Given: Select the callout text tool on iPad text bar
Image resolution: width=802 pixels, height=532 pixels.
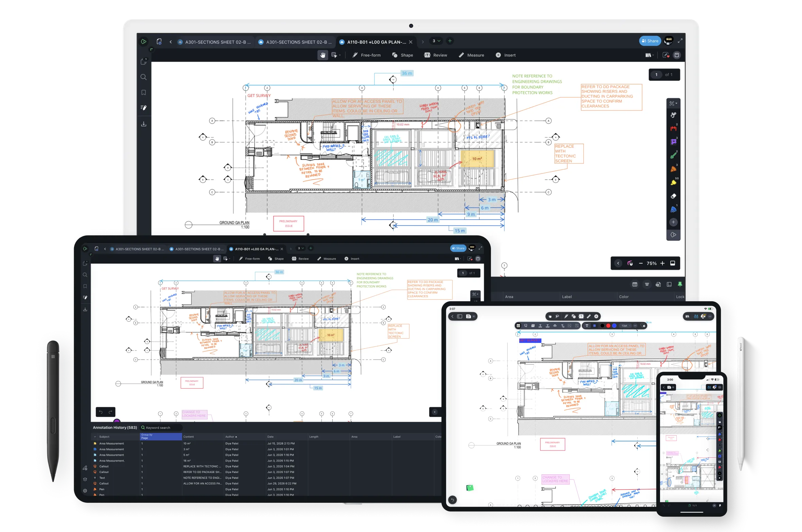Looking at the screenshot, I should coord(525,326).
